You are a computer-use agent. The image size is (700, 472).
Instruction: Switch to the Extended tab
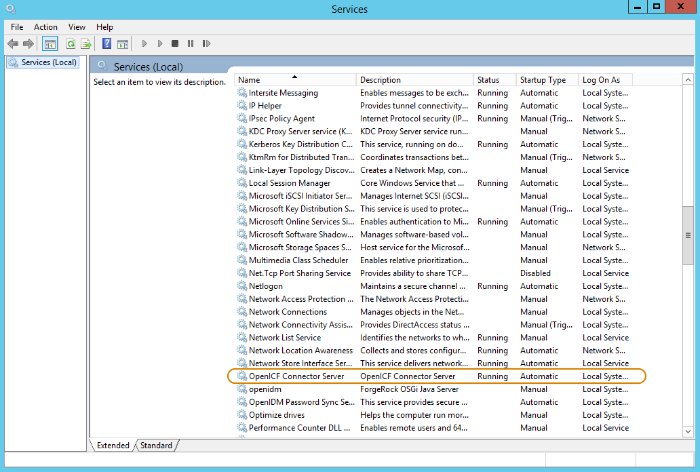pos(112,445)
